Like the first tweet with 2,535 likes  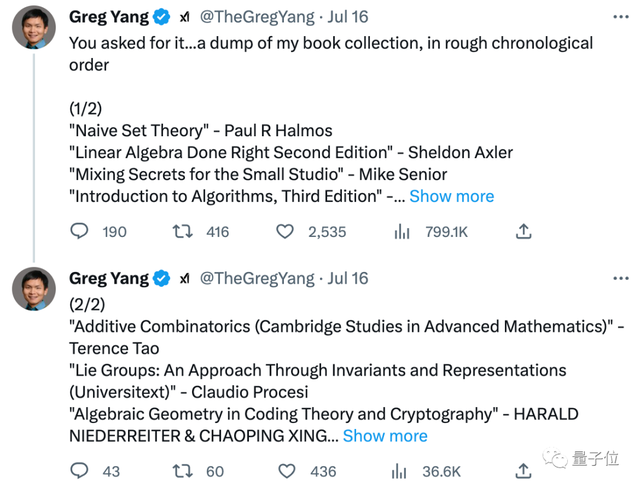click(286, 232)
